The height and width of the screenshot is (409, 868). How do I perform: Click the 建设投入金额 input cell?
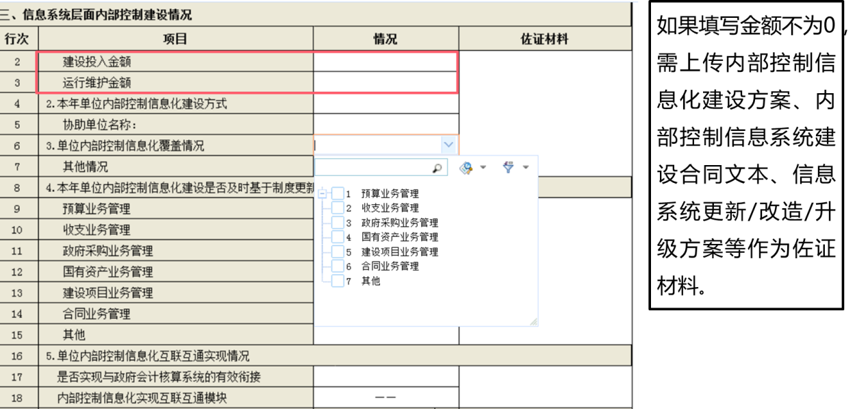pos(385,62)
